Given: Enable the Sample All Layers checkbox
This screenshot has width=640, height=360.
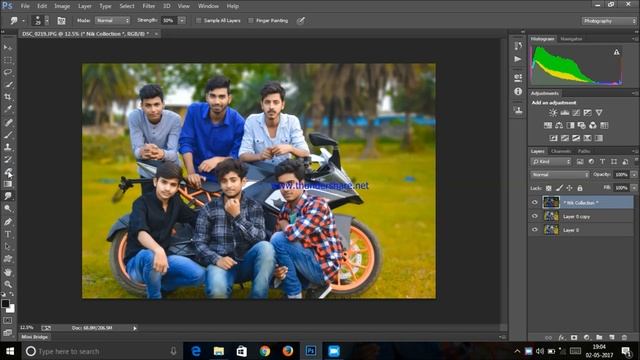Looking at the screenshot, I should [x=199, y=20].
